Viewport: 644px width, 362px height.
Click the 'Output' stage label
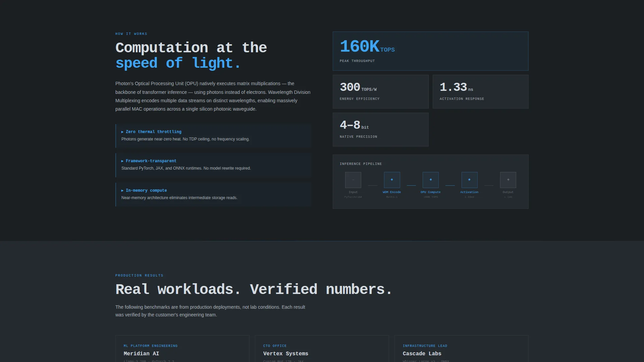[508, 192]
